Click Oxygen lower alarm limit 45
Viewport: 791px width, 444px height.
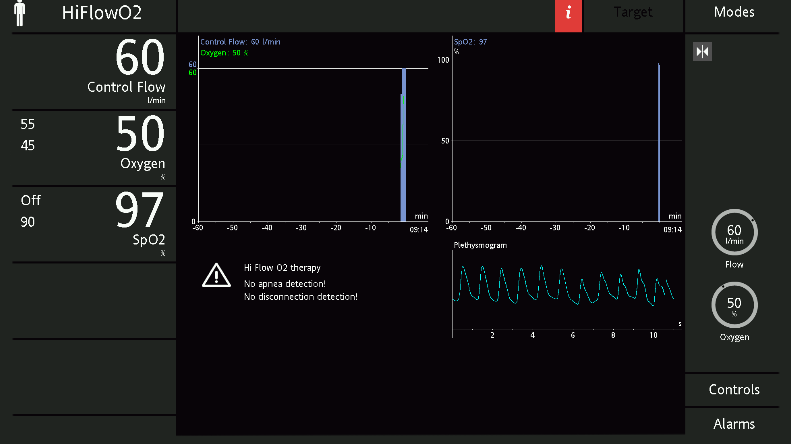point(28,146)
